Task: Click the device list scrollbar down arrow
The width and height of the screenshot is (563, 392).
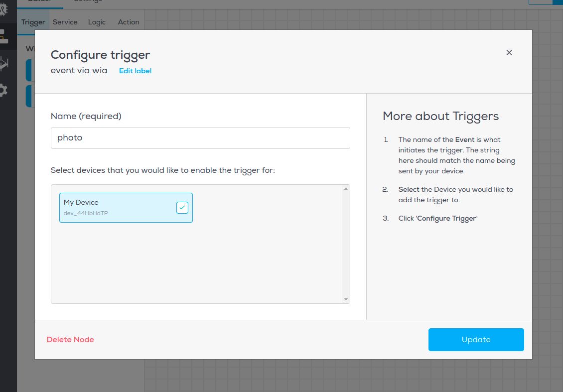Action: pyautogui.click(x=346, y=299)
